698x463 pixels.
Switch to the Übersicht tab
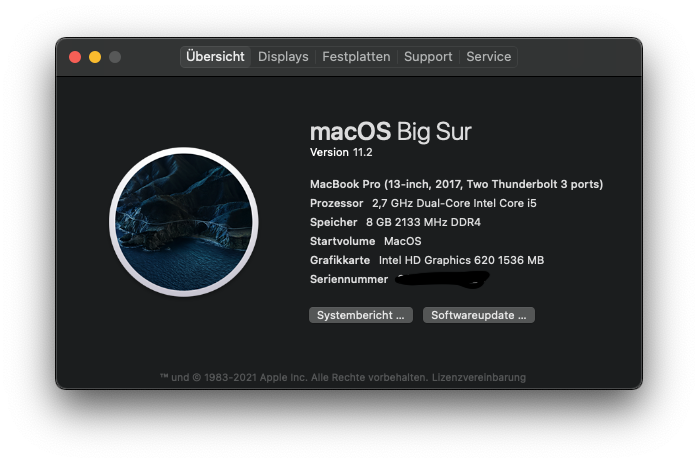point(215,57)
